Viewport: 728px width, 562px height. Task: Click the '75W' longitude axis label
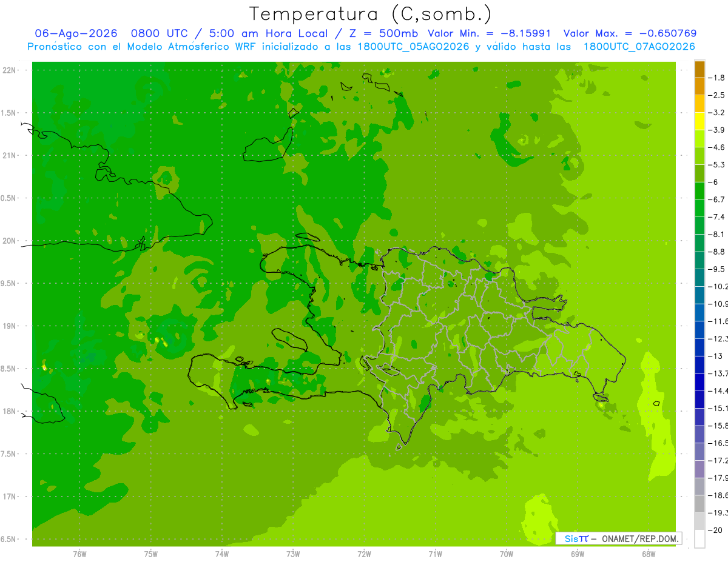click(x=151, y=554)
